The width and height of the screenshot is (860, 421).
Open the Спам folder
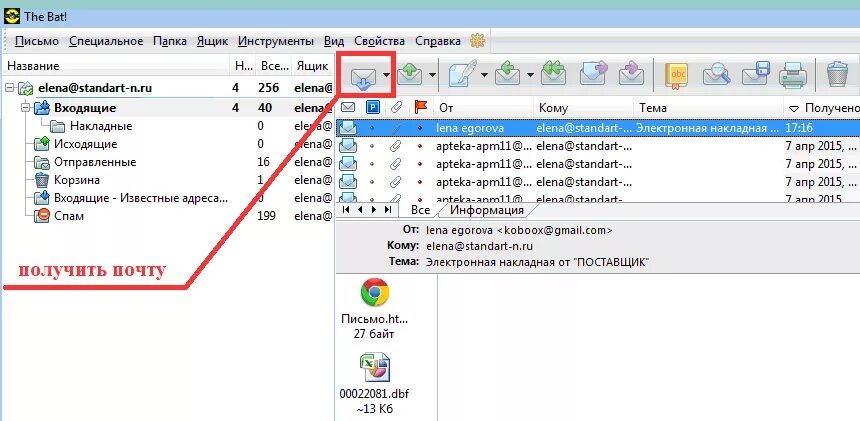click(x=69, y=216)
